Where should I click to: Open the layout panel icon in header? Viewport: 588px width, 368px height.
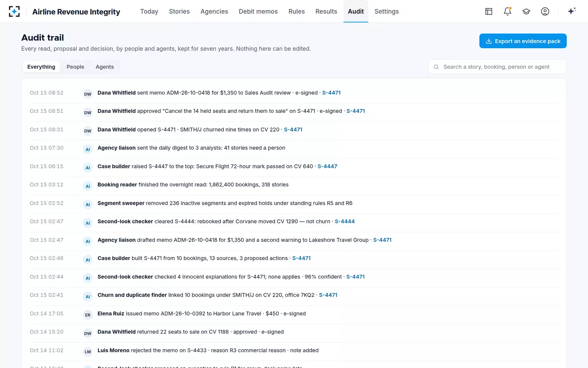(x=489, y=11)
